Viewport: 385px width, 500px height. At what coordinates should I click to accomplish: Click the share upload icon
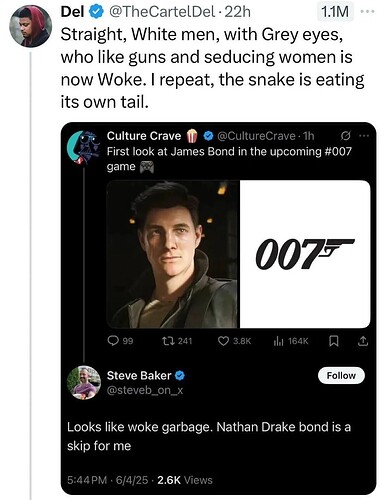pyautogui.click(x=363, y=341)
